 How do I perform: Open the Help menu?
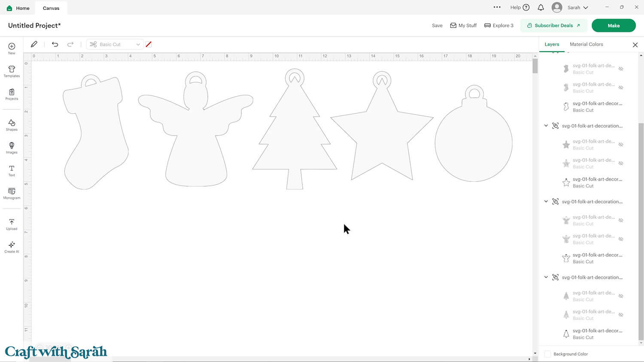[x=519, y=7]
